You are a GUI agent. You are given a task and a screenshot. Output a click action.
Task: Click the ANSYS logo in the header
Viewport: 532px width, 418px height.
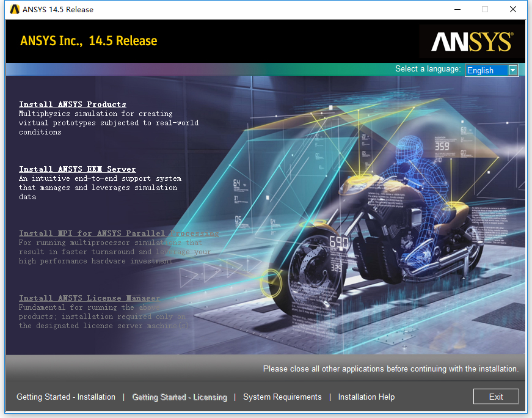472,42
